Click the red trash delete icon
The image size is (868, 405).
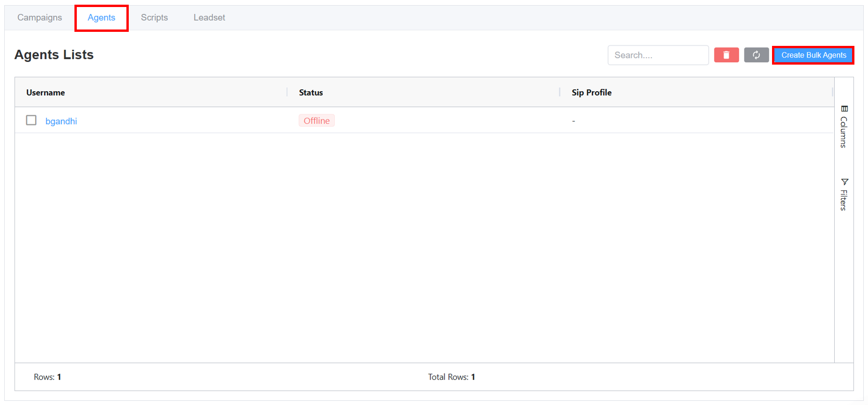726,55
